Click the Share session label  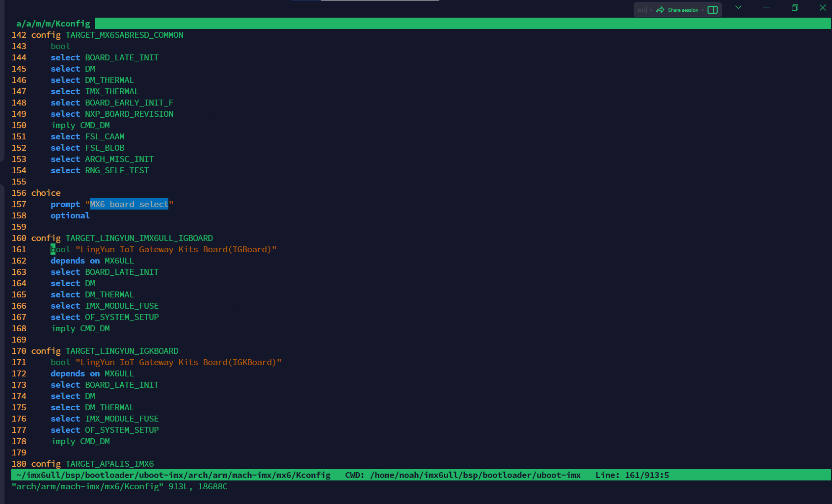(x=683, y=10)
